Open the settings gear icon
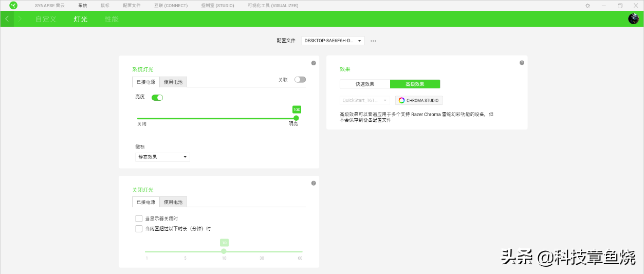 [587, 6]
